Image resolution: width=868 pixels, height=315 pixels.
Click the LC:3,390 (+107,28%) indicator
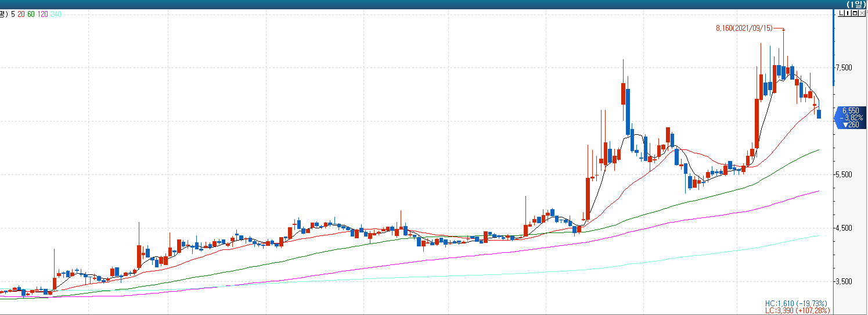click(797, 311)
